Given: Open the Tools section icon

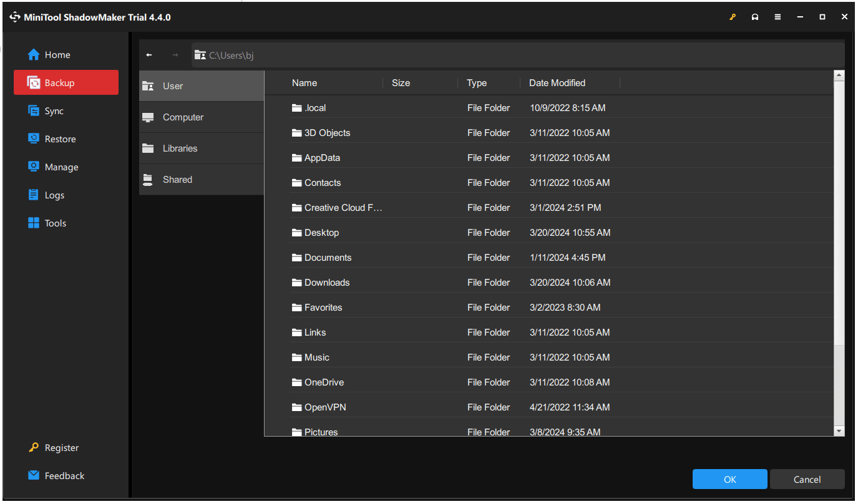Looking at the screenshot, I should coord(33,223).
